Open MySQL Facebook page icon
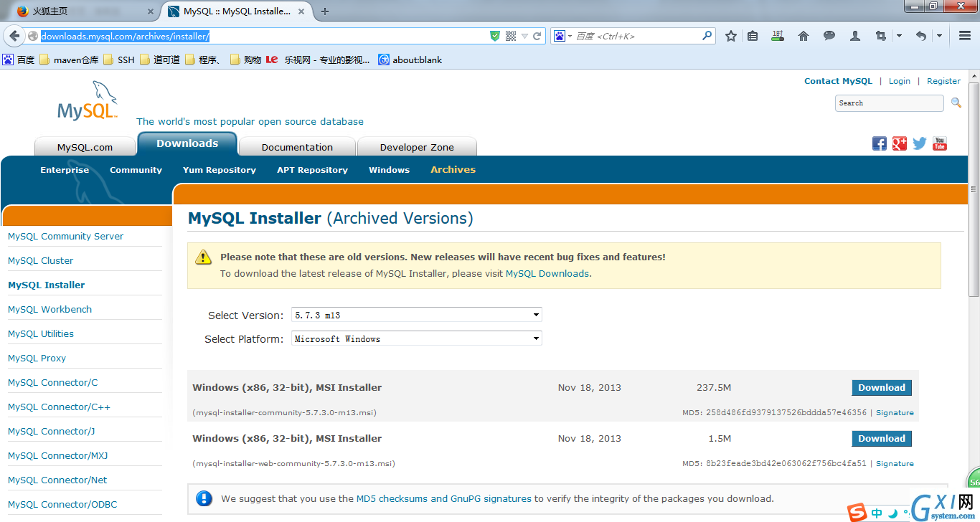The height and width of the screenshot is (522, 980). (880, 143)
